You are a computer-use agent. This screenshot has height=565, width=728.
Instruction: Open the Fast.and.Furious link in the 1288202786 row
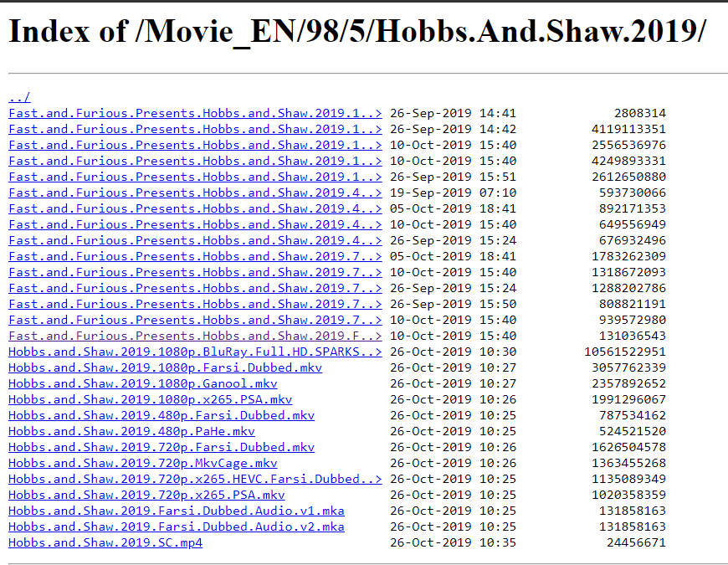pos(195,288)
